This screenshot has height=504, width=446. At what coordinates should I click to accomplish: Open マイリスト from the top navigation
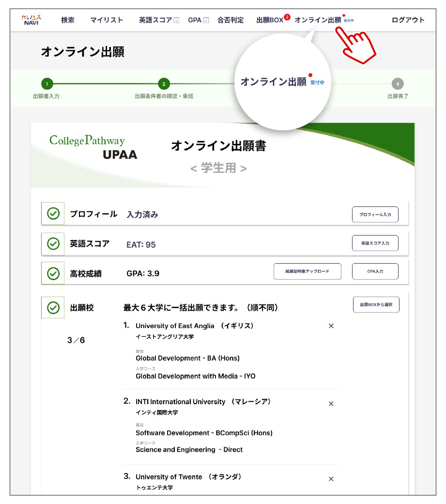(x=106, y=20)
